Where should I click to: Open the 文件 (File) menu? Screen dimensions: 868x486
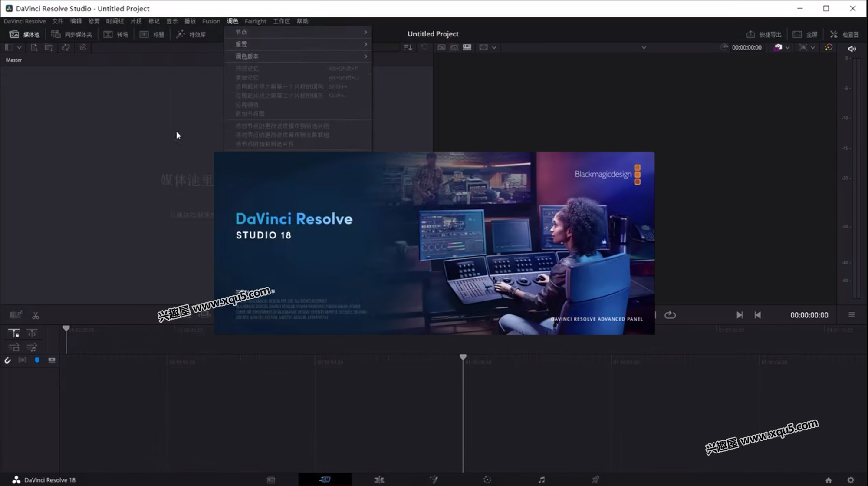58,21
